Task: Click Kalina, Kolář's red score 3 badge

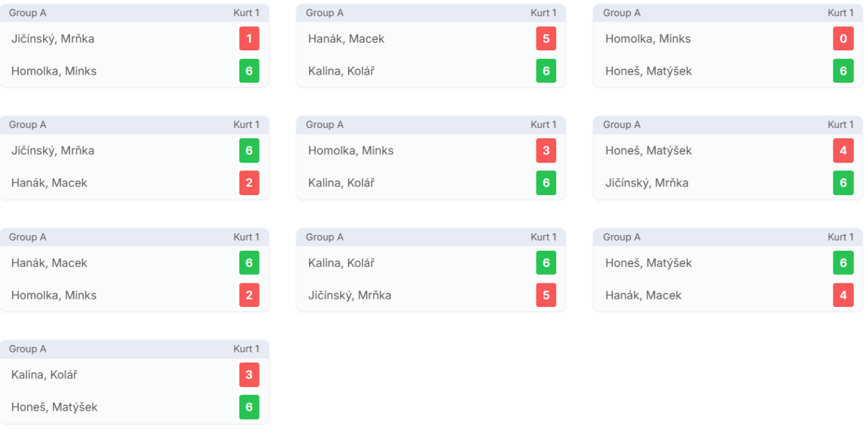Action: tap(249, 375)
